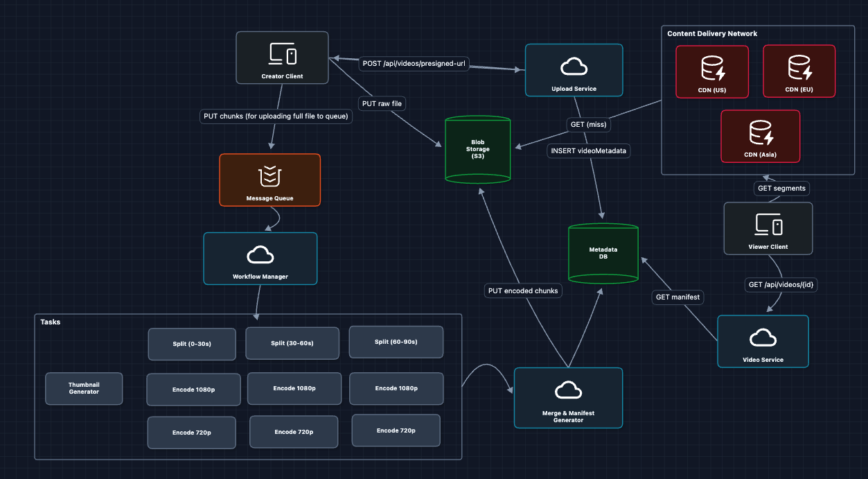Image resolution: width=868 pixels, height=479 pixels.
Task: Select the Thumbnail Generator task box
Action: tap(84, 389)
